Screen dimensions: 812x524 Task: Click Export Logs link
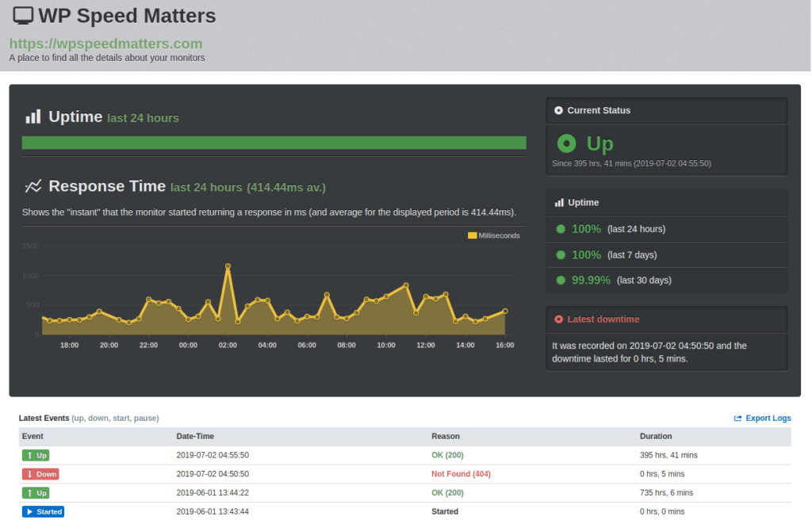pos(762,419)
